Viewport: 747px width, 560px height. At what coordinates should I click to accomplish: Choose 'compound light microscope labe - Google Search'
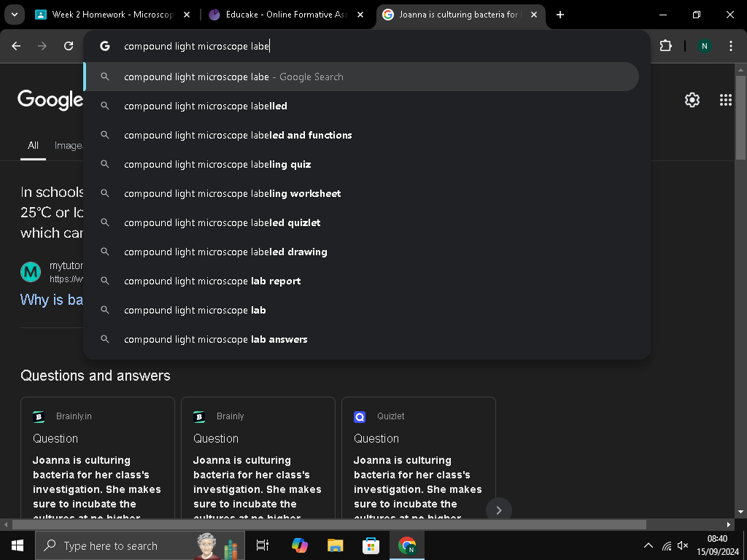(362, 77)
